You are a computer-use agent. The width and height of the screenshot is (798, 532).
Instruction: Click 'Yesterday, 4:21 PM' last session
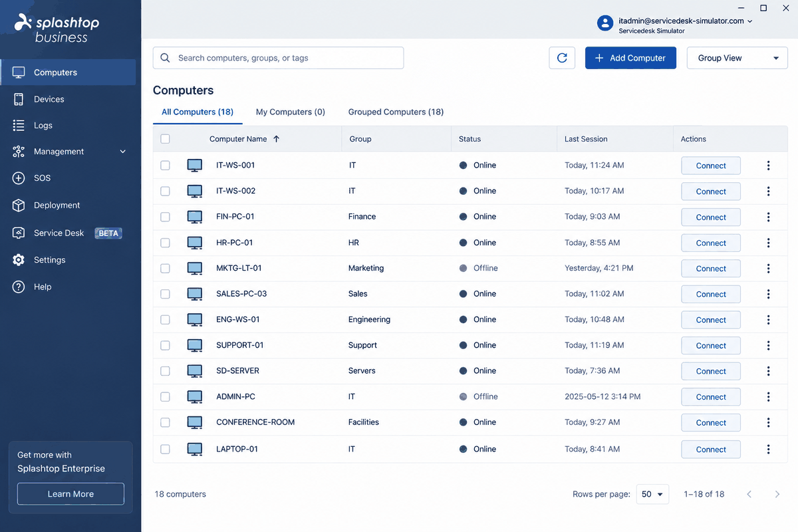click(599, 268)
